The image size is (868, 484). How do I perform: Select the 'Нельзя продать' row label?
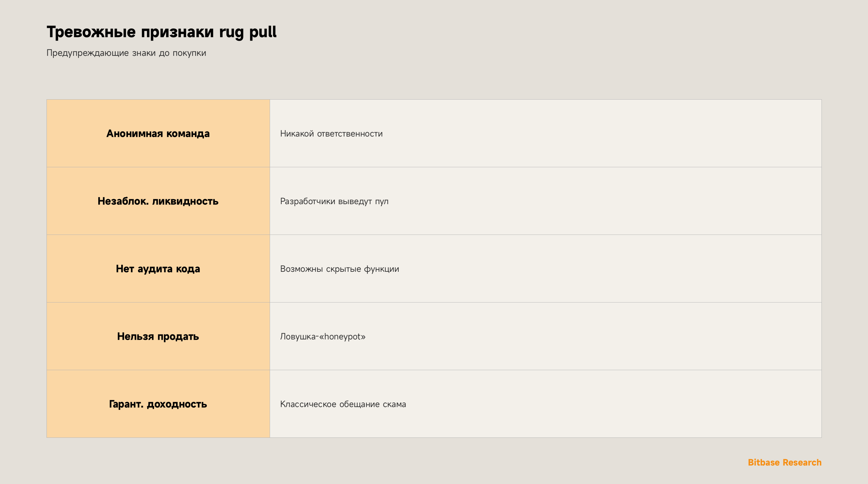point(158,336)
